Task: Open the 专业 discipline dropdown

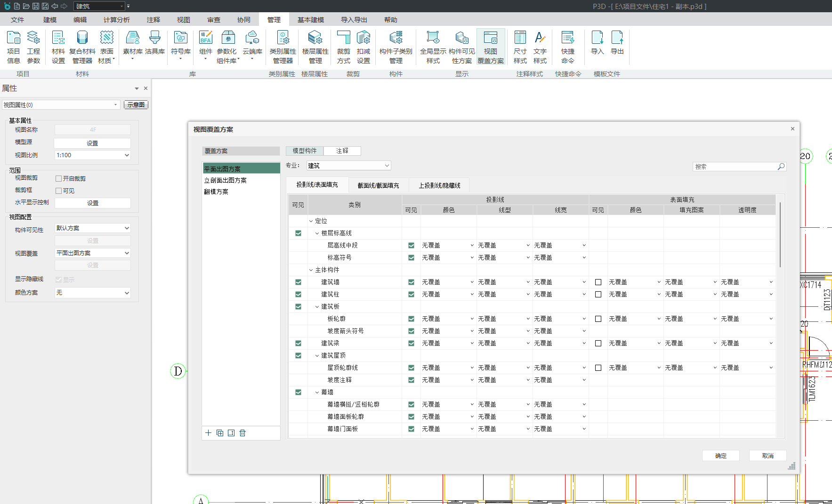Action: click(348, 166)
